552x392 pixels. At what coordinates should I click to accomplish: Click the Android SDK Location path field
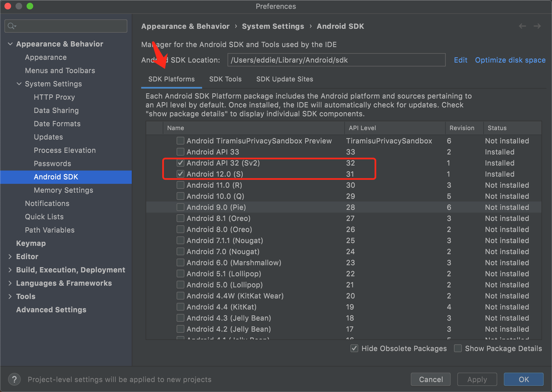[x=336, y=60]
